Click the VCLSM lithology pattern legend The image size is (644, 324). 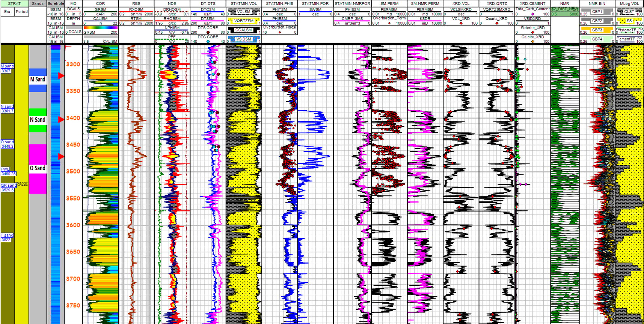244,12
